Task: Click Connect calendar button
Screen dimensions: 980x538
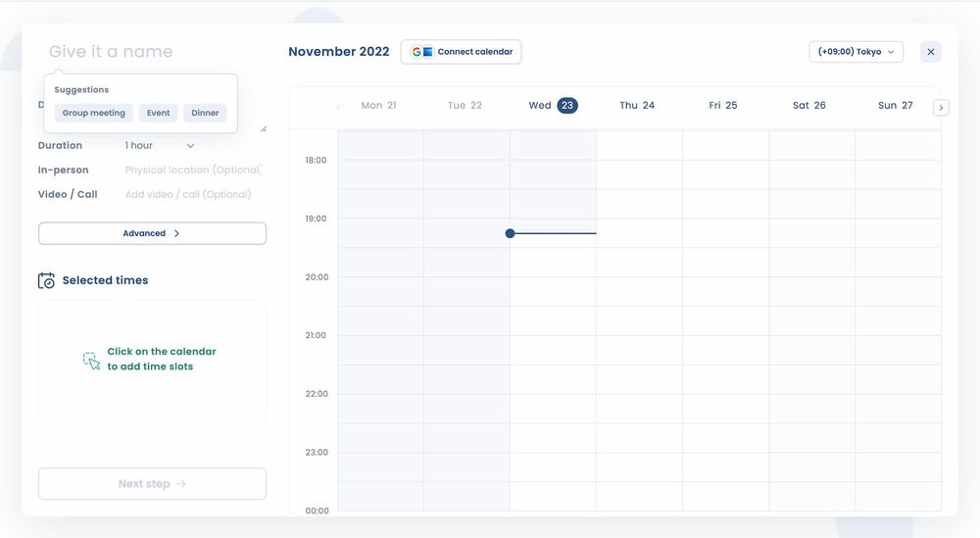Action: 462,52
